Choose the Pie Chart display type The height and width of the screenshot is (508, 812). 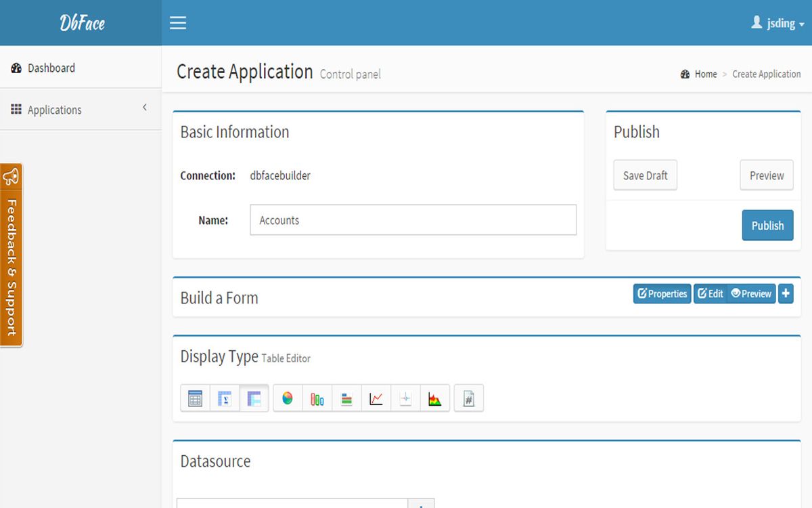287,398
